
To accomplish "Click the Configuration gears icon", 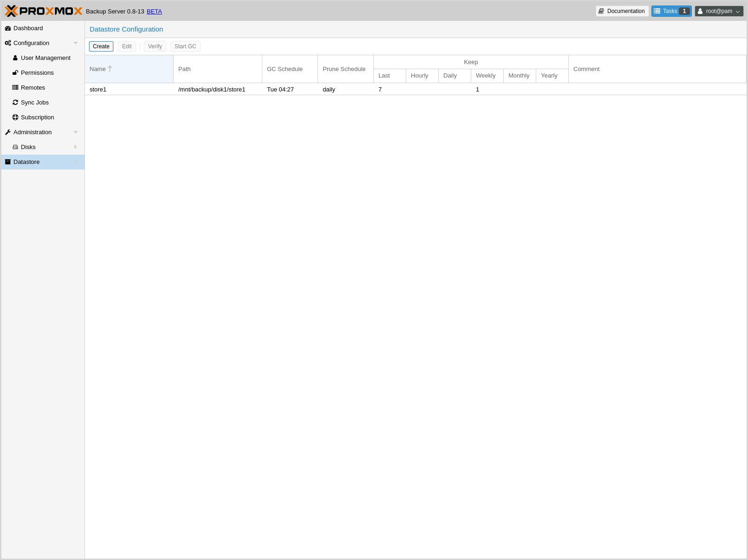I will 8,43.
